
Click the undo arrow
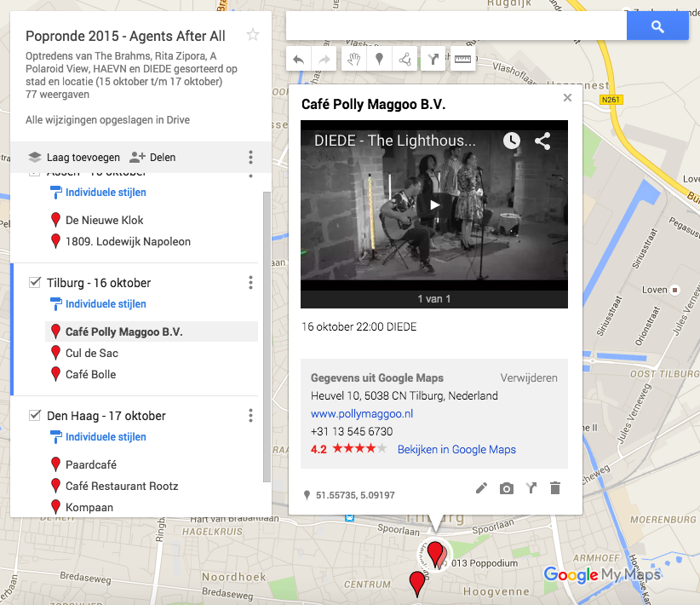coord(299,59)
